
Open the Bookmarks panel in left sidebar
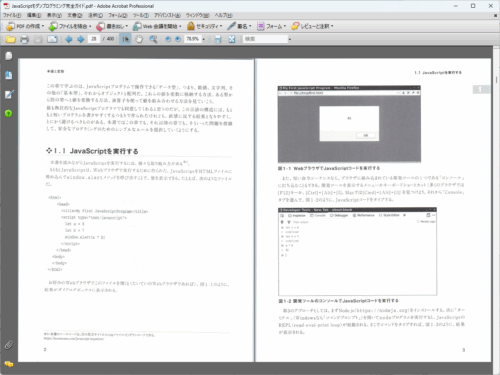pyautogui.click(x=9, y=75)
